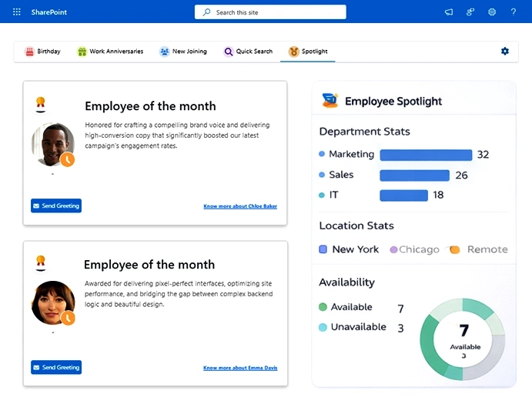This screenshot has width=532, height=404.
Task: Click the Employee Spotlight header icon
Action: click(330, 100)
